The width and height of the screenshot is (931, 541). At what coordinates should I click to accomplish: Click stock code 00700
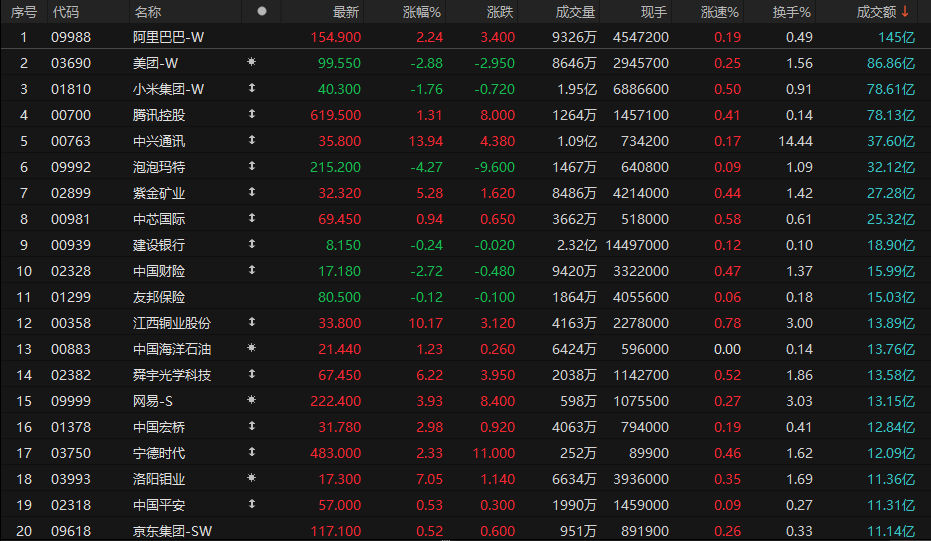(x=71, y=115)
